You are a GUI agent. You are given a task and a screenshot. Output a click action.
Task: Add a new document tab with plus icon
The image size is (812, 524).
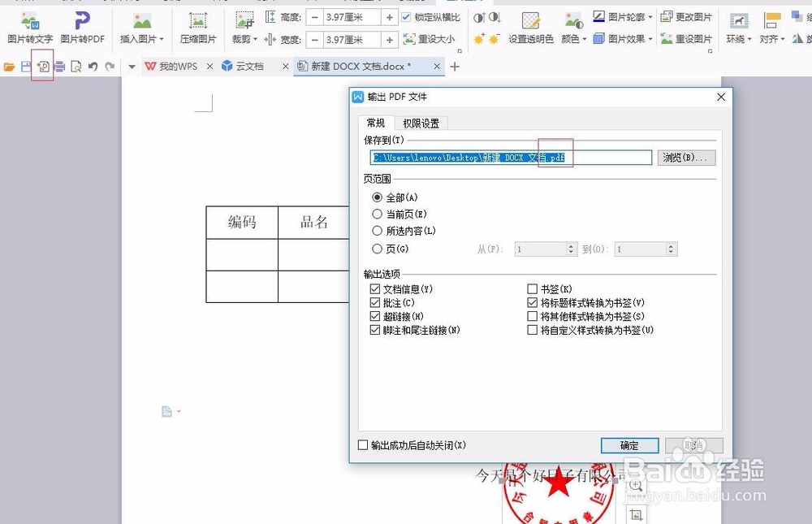455,67
